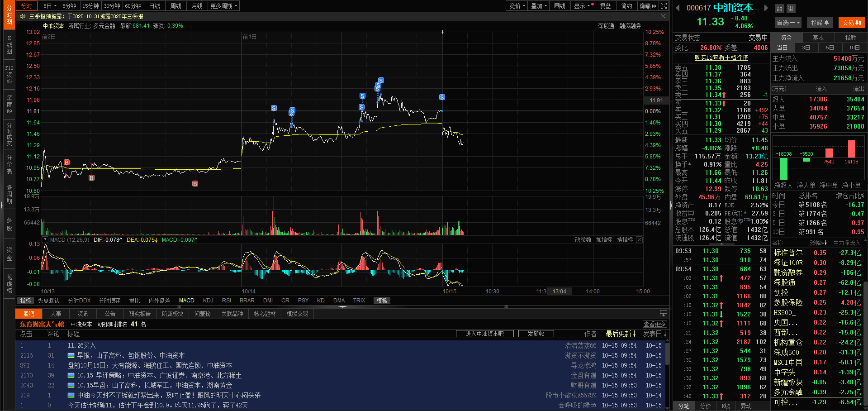
Task: Open the 更多周期 dropdown
Action: point(224,6)
